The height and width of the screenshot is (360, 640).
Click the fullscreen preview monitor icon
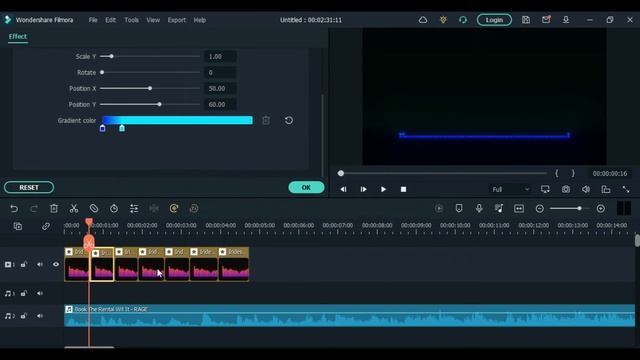coord(545,189)
